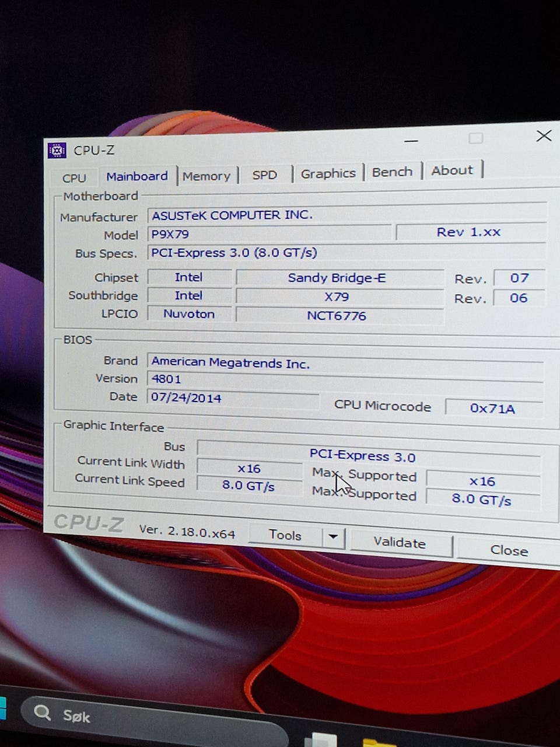
Task: Open the Graphics tab
Action: [x=328, y=173]
